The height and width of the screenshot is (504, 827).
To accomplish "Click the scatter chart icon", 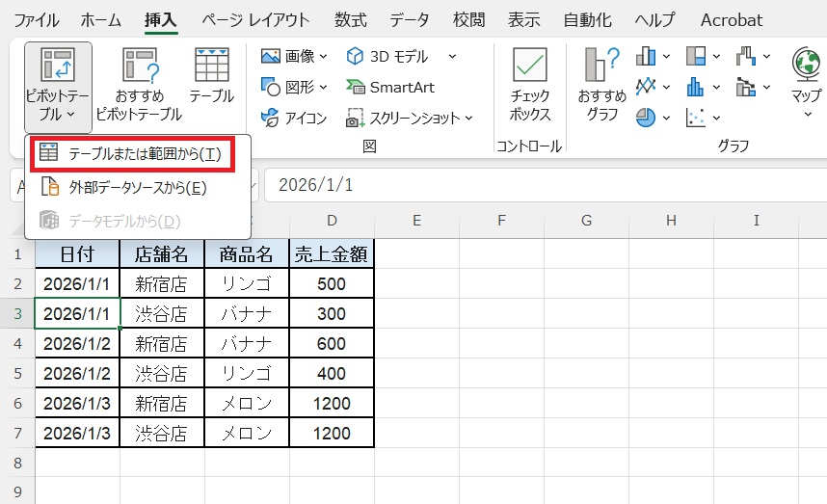I will pyautogui.click(x=696, y=118).
